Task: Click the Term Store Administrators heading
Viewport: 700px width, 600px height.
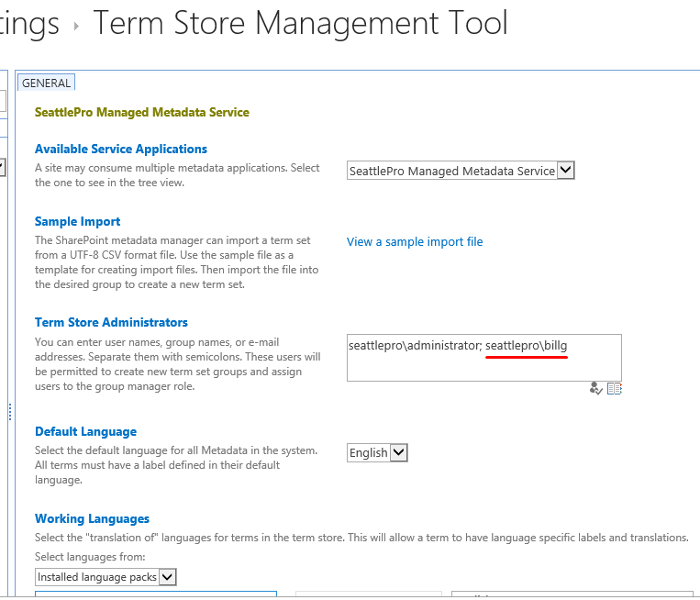Action: [111, 322]
